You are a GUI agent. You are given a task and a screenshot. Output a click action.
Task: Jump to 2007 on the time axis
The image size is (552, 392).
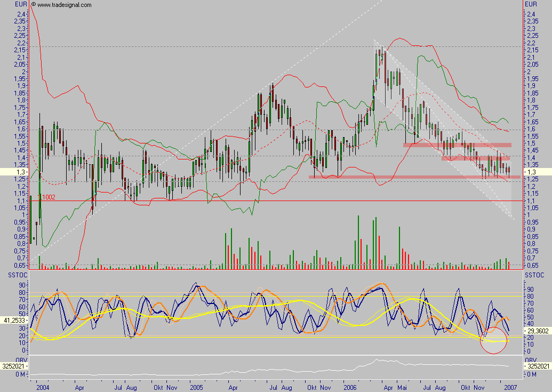tap(510, 386)
